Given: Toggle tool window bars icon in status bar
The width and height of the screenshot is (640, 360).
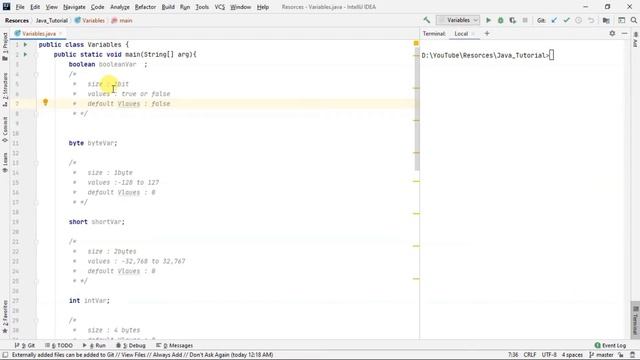Looking at the screenshot, I should pyautogui.click(x=5, y=355).
